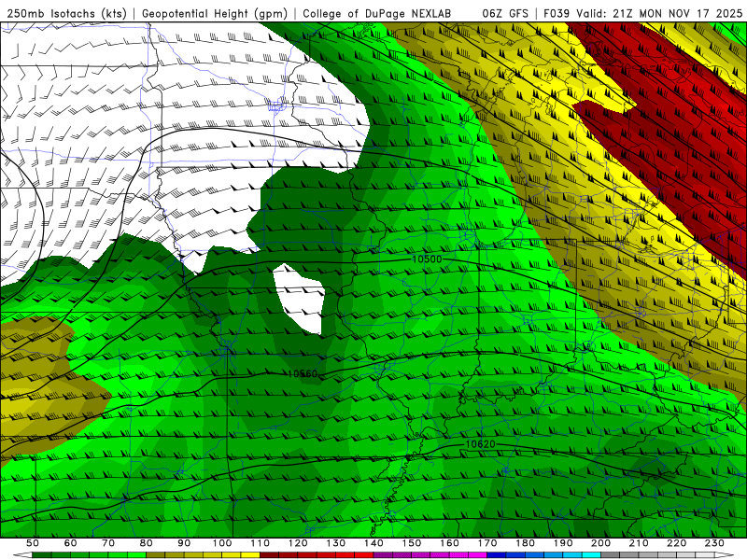Click the "Geopotential Height (gpm)" header text

(x=215, y=14)
